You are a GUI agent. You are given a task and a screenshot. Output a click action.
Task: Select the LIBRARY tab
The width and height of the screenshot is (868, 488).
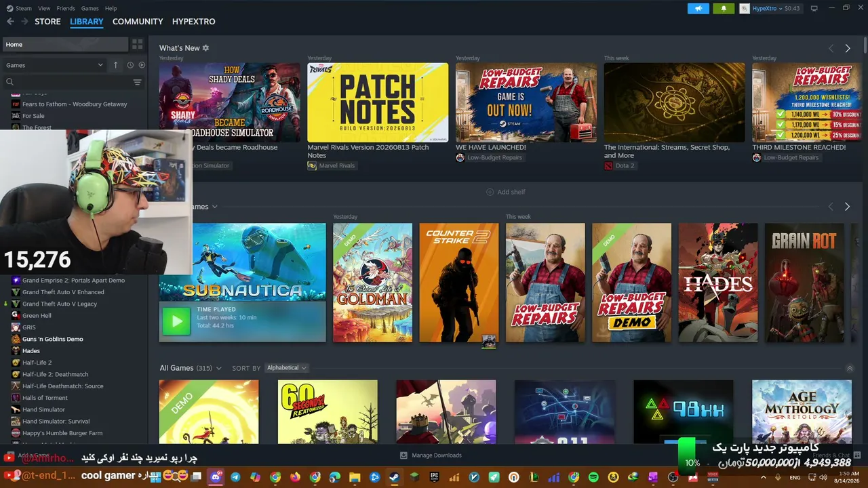pyautogui.click(x=87, y=22)
